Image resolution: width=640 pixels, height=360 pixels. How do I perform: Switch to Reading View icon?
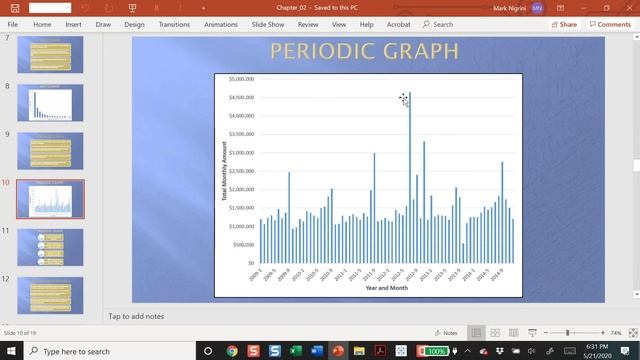513,333
